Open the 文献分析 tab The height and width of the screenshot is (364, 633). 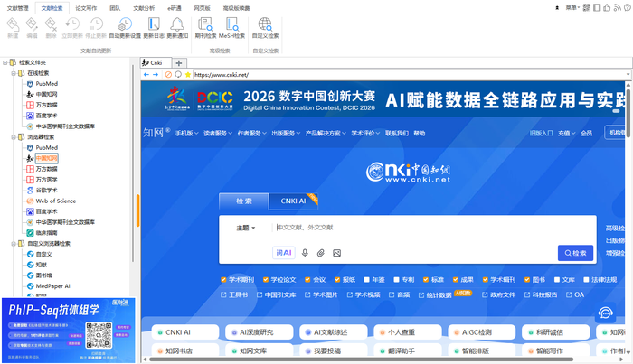point(144,8)
